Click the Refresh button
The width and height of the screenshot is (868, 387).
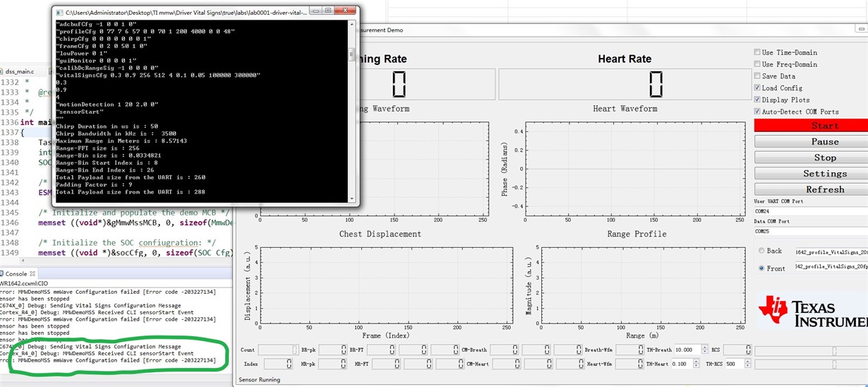point(812,189)
